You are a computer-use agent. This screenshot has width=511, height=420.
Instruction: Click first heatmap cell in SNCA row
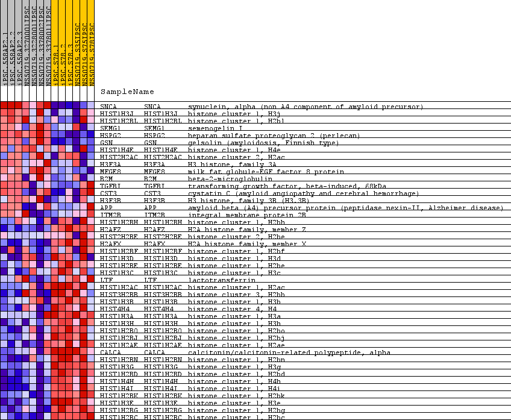(4, 107)
